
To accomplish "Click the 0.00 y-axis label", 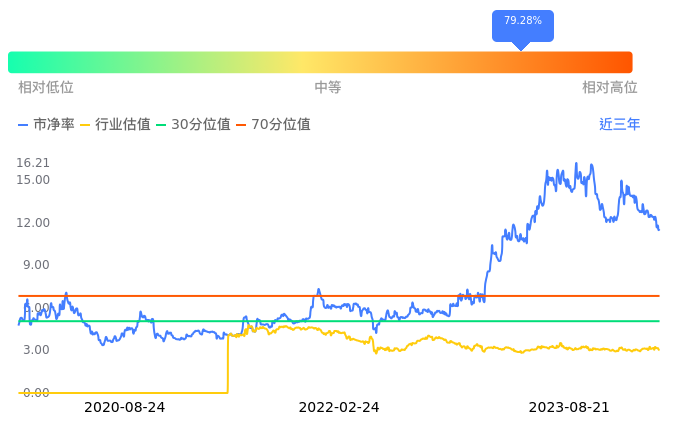I will (x=36, y=392).
